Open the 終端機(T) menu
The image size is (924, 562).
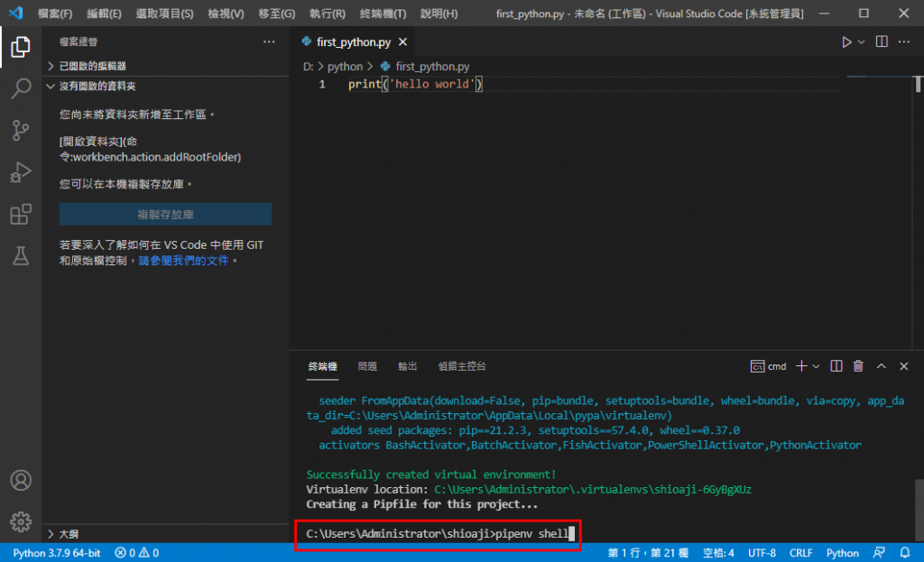[383, 14]
